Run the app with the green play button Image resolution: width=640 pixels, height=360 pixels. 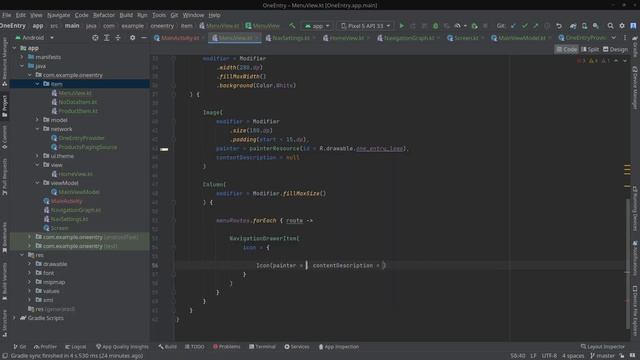click(402, 26)
